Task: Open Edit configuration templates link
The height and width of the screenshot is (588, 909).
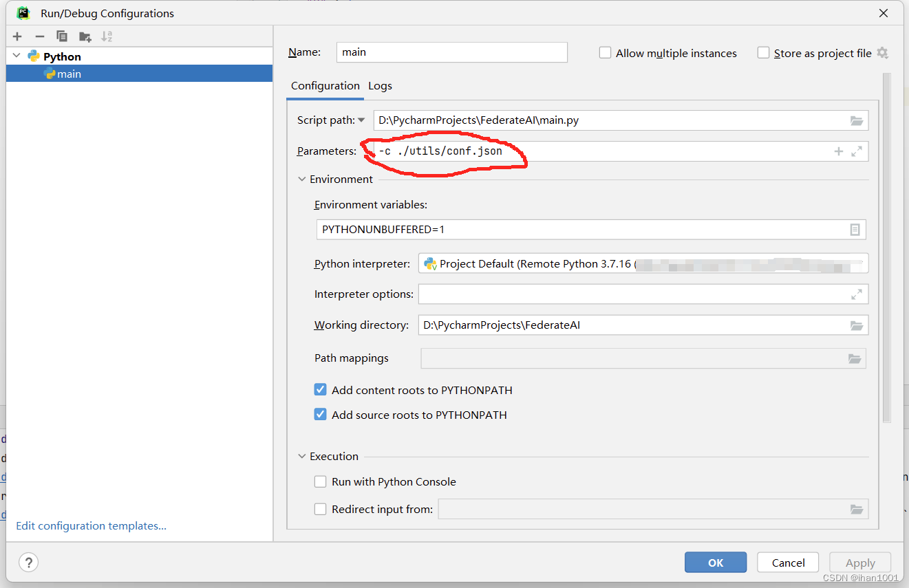Action: 92,525
